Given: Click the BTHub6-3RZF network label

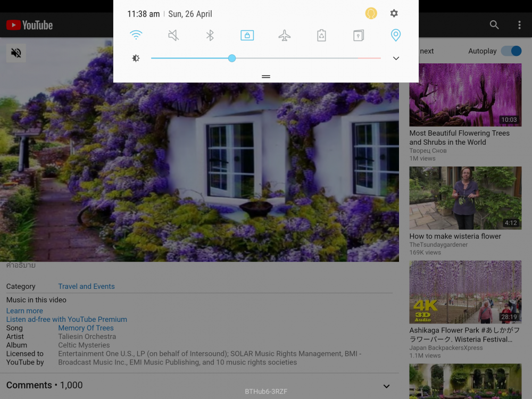Looking at the screenshot, I should 266,392.
